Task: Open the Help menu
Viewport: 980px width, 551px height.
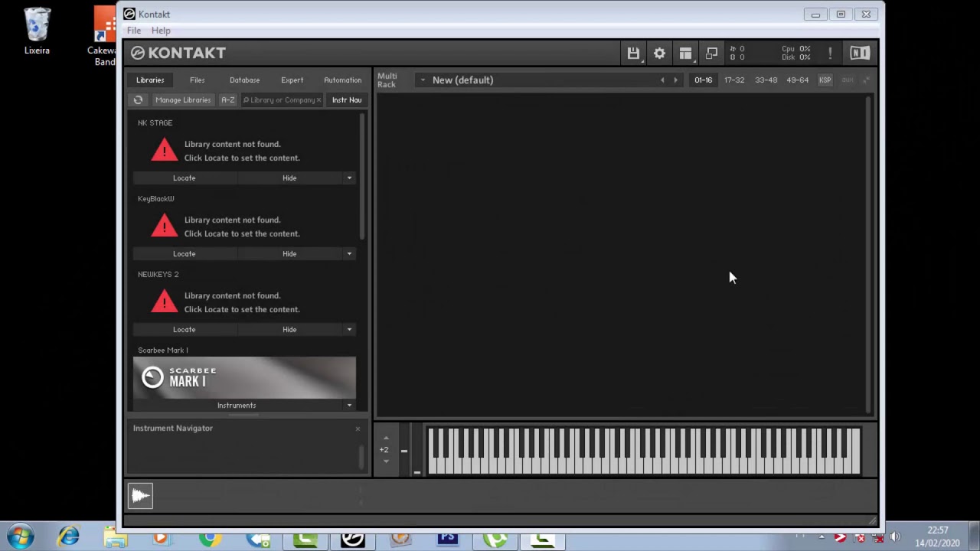Action: (x=161, y=31)
